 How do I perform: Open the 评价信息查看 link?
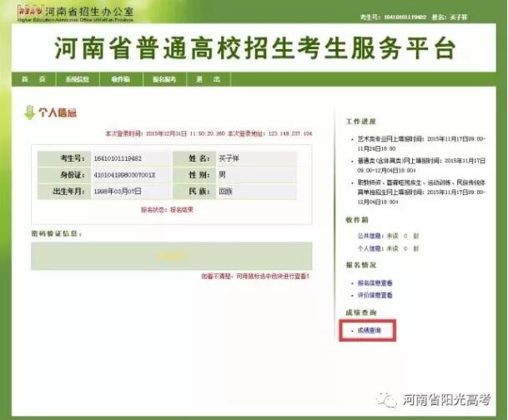click(375, 295)
